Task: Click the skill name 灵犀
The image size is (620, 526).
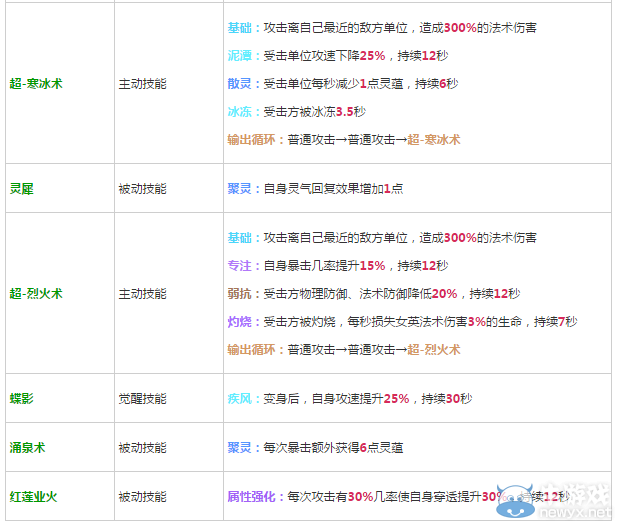Action: [x=22, y=189]
